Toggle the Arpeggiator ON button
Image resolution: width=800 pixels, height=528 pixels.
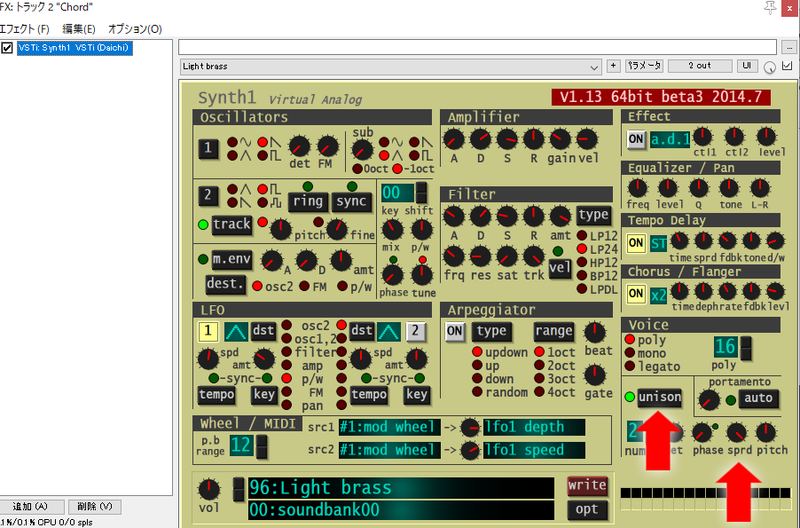(454, 332)
